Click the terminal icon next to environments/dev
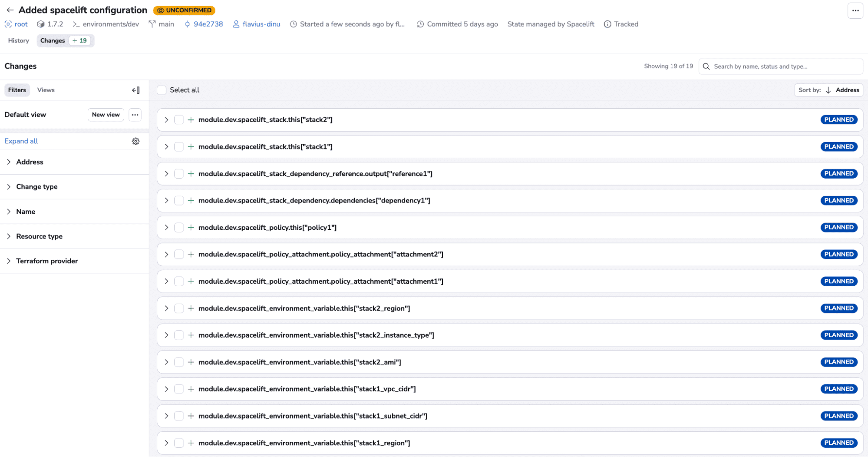Screen dimensions: 868x457 tap(76, 24)
